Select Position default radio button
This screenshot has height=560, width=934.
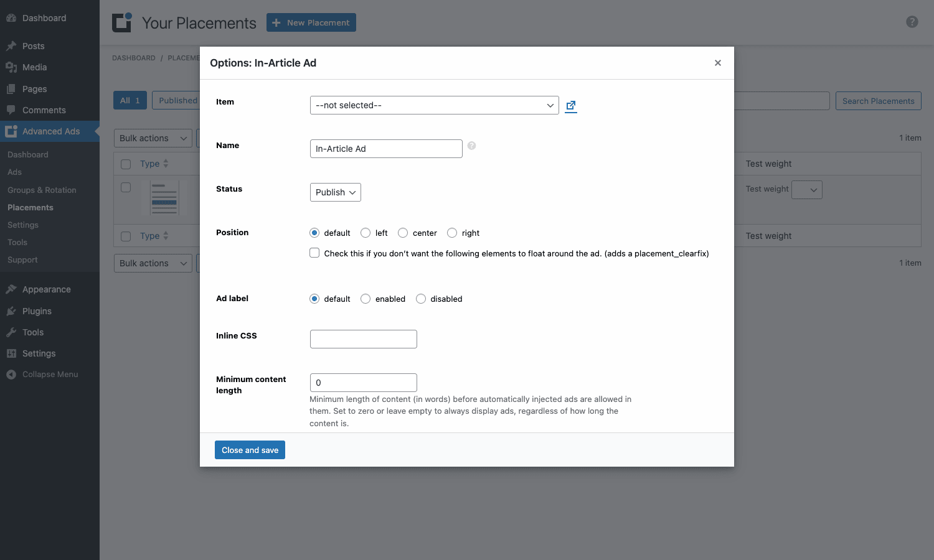314,233
